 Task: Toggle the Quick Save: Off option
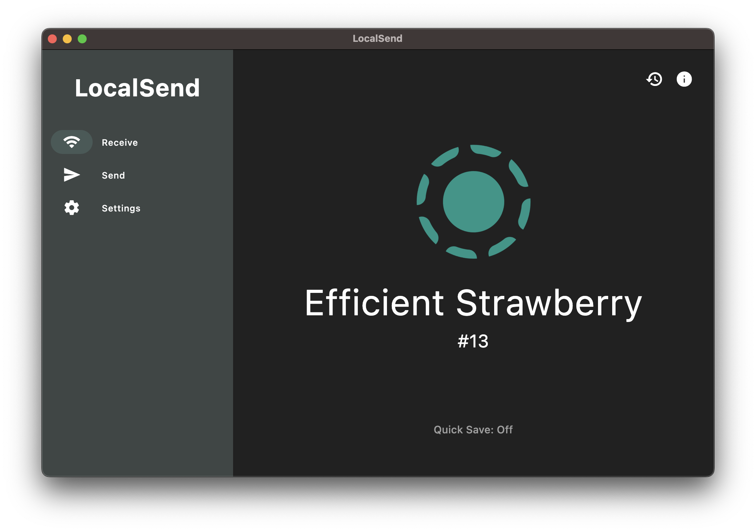pyautogui.click(x=473, y=430)
